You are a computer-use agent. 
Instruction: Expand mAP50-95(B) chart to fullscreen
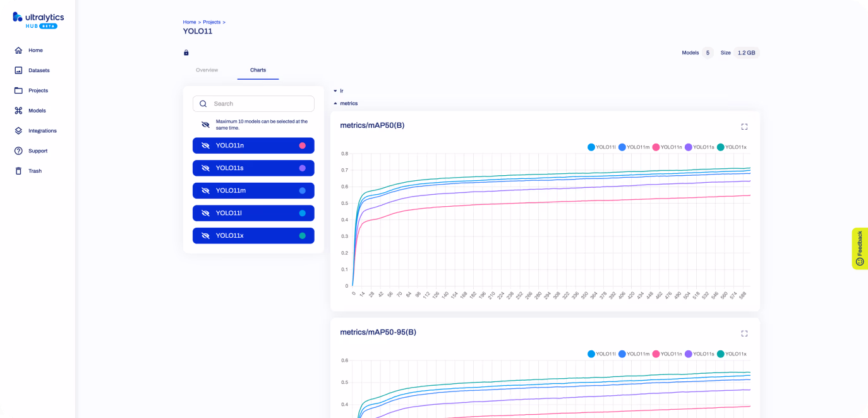click(x=744, y=333)
